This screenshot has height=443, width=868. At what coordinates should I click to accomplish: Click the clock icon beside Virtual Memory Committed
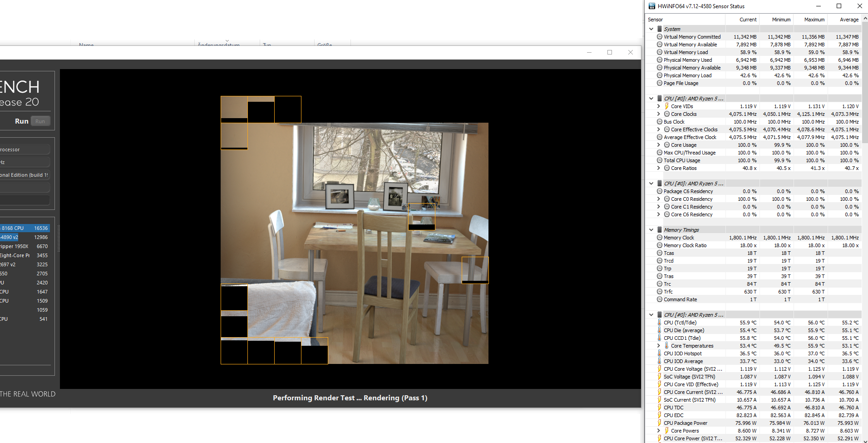pos(659,37)
